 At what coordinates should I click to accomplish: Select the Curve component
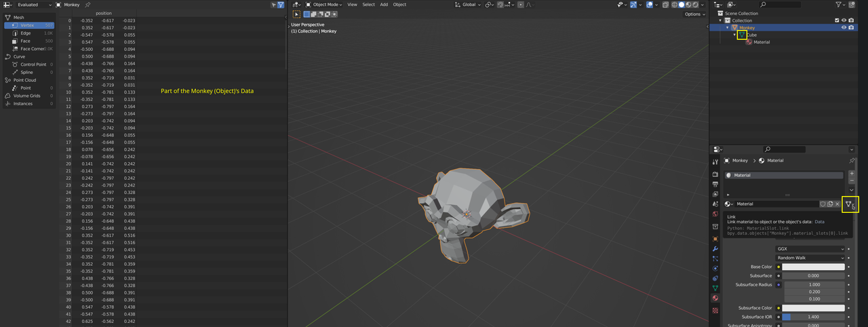pyautogui.click(x=28, y=56)
